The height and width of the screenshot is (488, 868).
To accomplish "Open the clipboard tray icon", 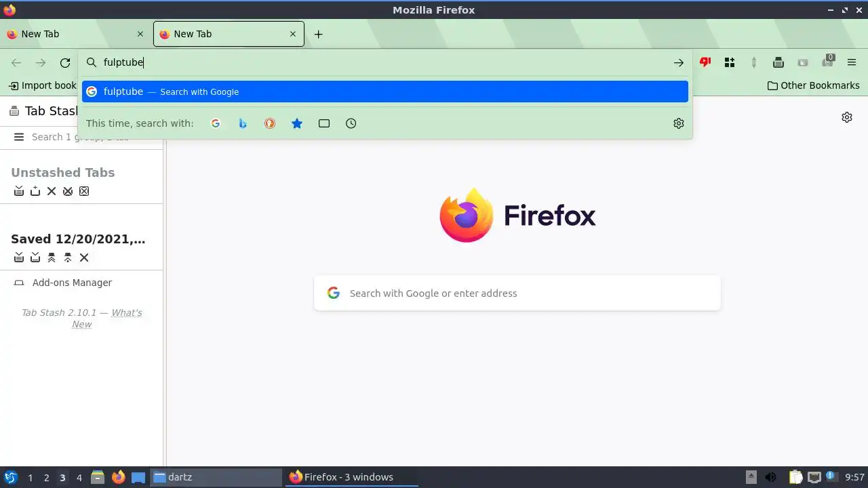I will click(x=795, y=477).
